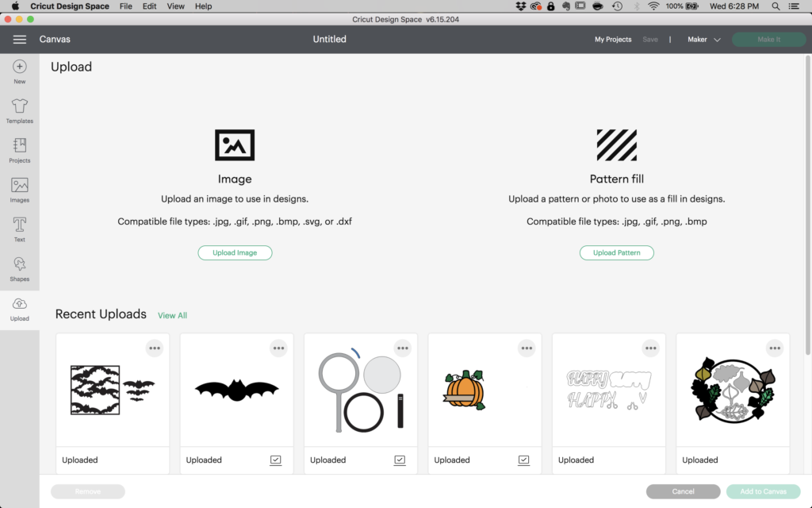812x508 pixels.
Task: Select the Upload icon in the sidebar
Action: click(x=20, y=310)
